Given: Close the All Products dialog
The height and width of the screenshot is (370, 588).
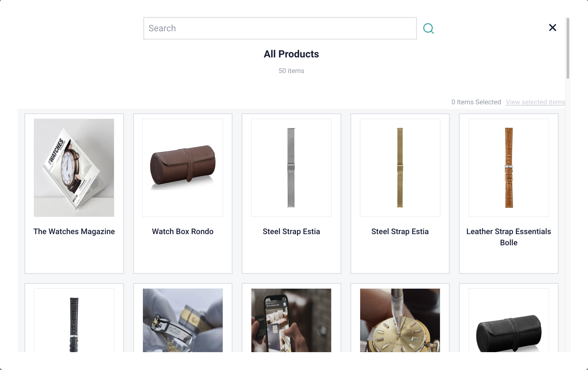Looking at the screenshot, I should pos(553,28).
